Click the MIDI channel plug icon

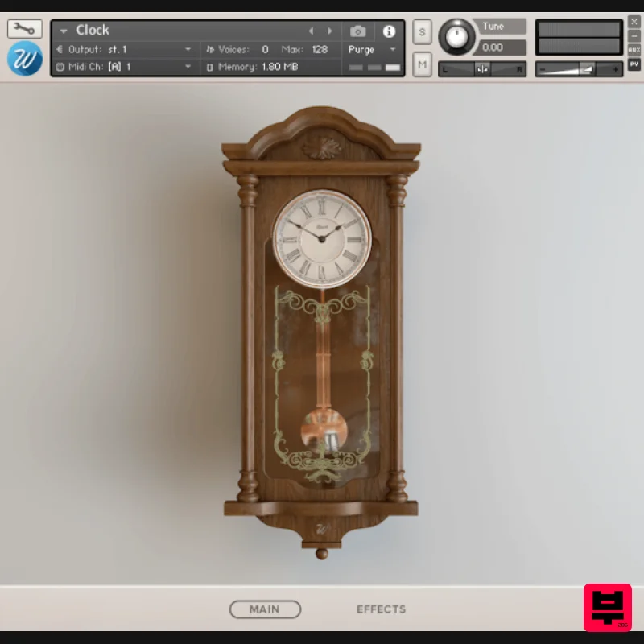click(x=62, y=66)
